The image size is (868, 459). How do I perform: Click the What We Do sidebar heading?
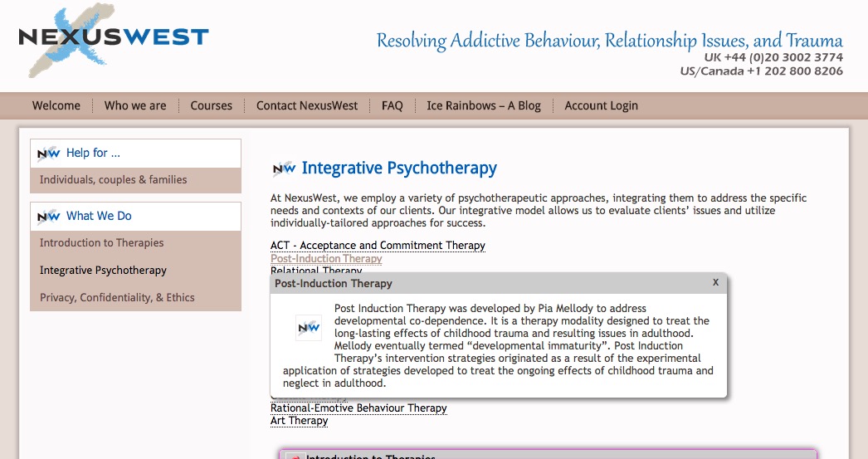[99, 216]
